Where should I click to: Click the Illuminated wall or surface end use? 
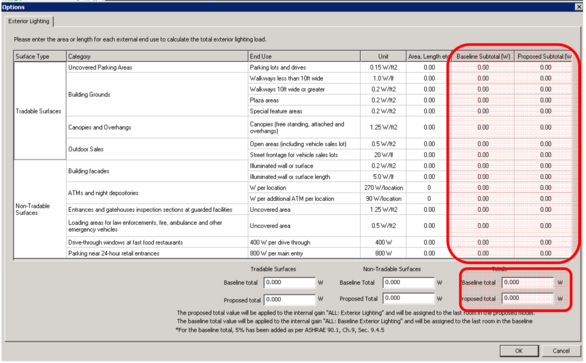[304, 166]
